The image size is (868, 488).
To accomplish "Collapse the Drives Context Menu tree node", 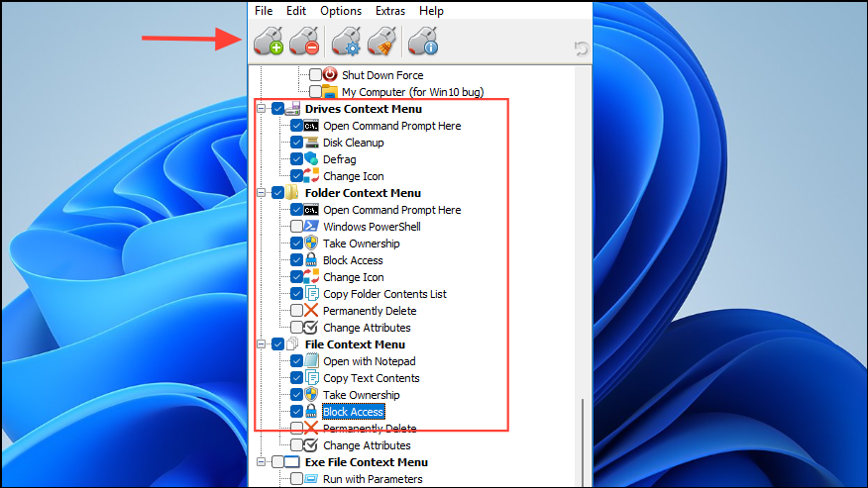I will click(x=262, y=109).
